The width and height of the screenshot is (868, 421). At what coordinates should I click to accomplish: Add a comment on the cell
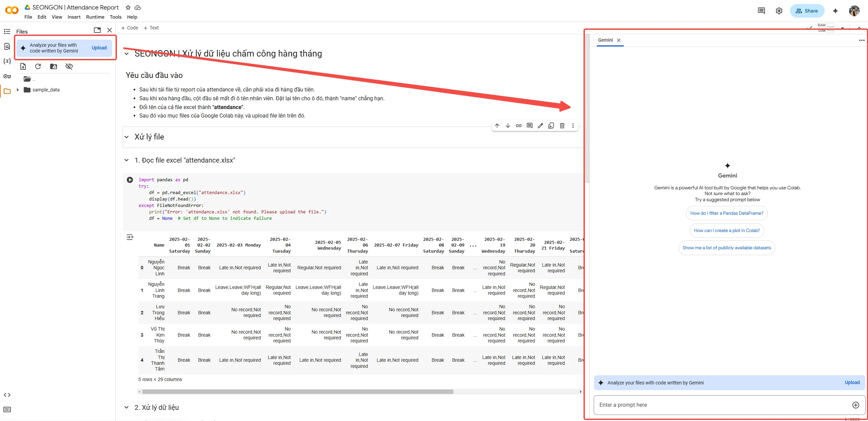point(530,126)
